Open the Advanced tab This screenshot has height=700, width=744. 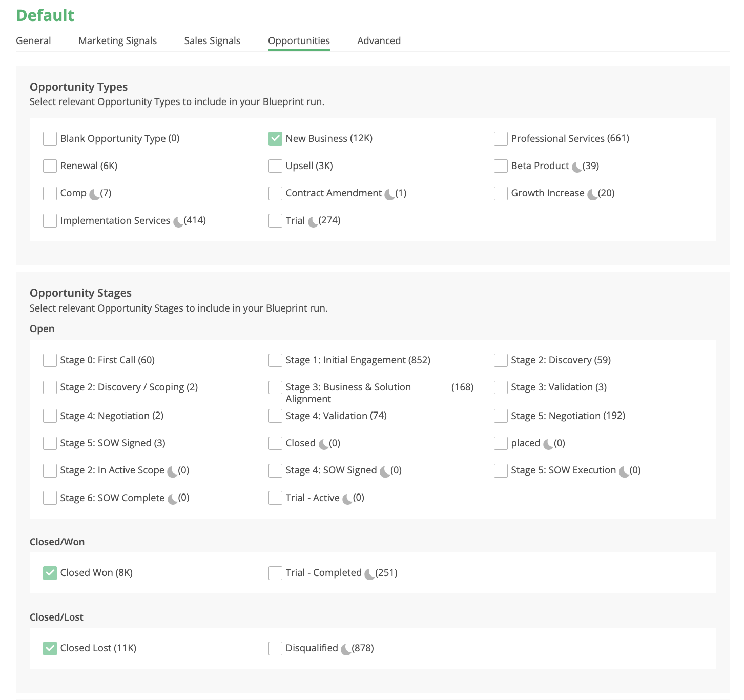379,41
